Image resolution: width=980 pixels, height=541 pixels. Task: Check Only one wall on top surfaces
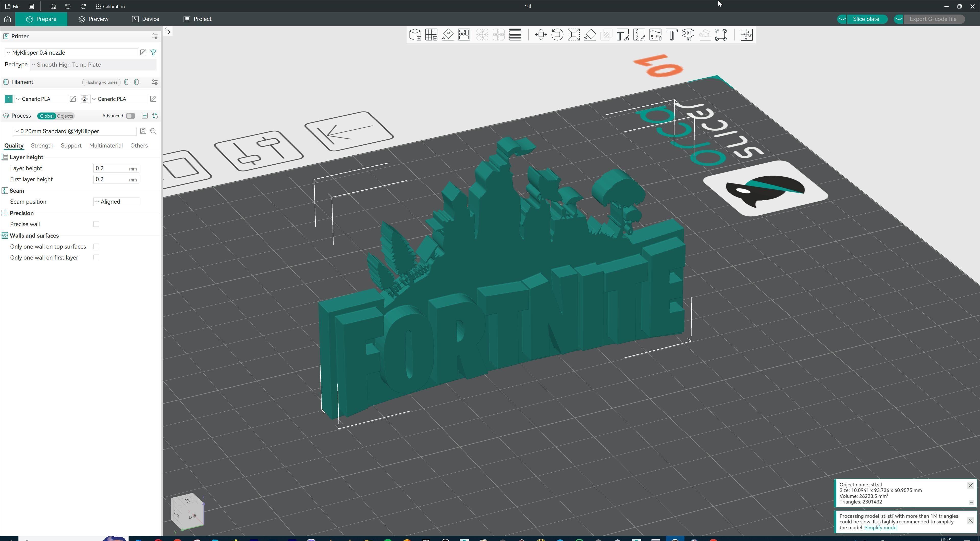pos(96,247)
